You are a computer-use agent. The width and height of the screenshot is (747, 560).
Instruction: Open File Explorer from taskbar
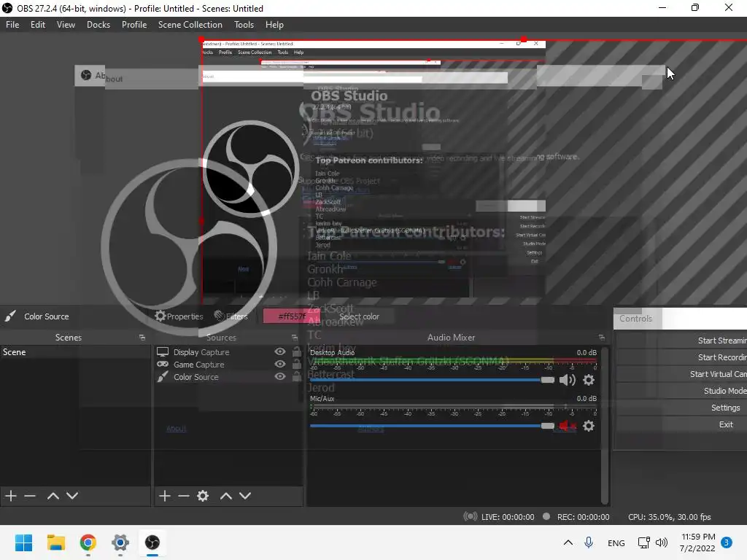coord(55,542)
